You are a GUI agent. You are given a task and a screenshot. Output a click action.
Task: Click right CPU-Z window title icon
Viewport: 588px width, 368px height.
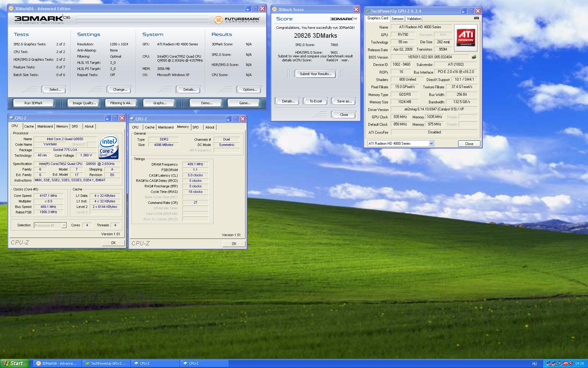click(x=132, y=119)
